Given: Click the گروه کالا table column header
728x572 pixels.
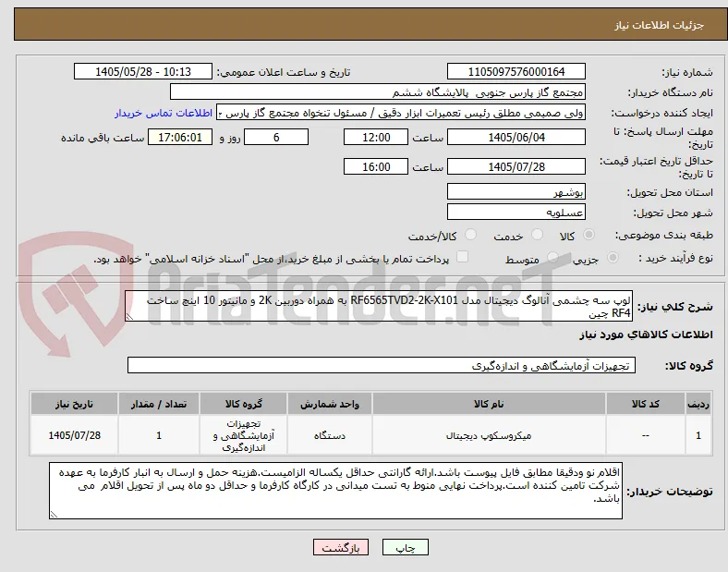Looking at the screenshot, I should point(244,404).
